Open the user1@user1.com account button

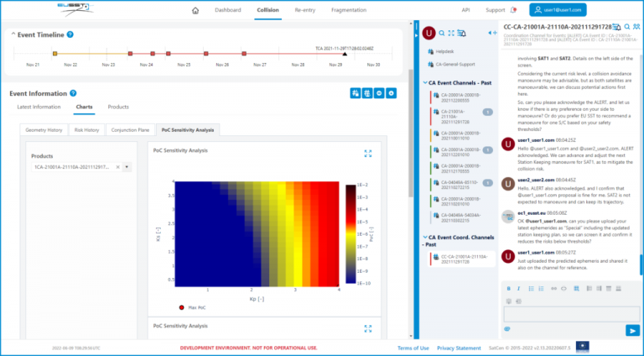[558, 10]
